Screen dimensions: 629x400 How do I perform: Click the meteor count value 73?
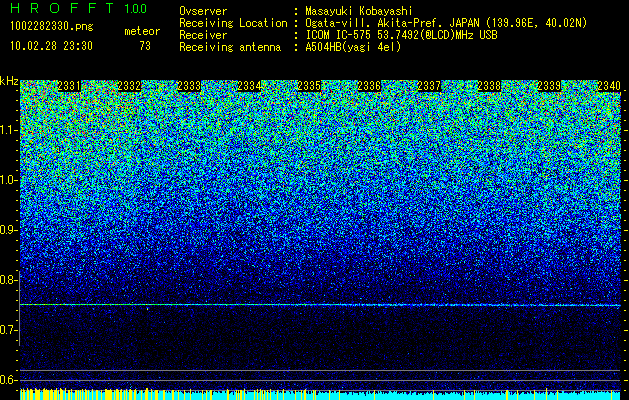(145, 46)
